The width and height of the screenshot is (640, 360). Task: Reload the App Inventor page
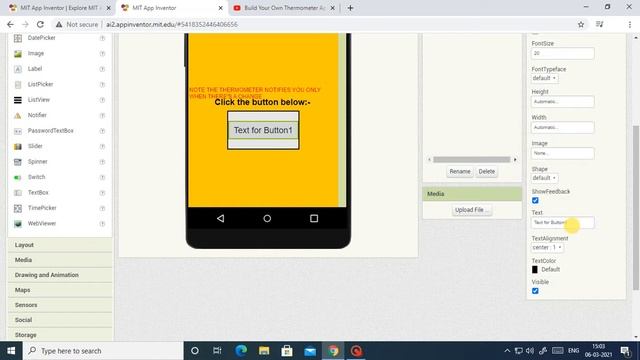coord(40,24)
